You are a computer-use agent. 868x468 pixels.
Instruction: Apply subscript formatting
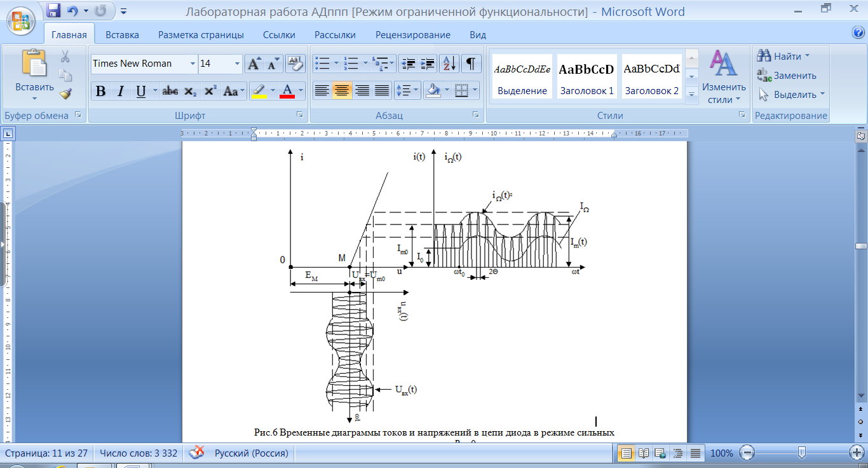(x=190, y=91)
